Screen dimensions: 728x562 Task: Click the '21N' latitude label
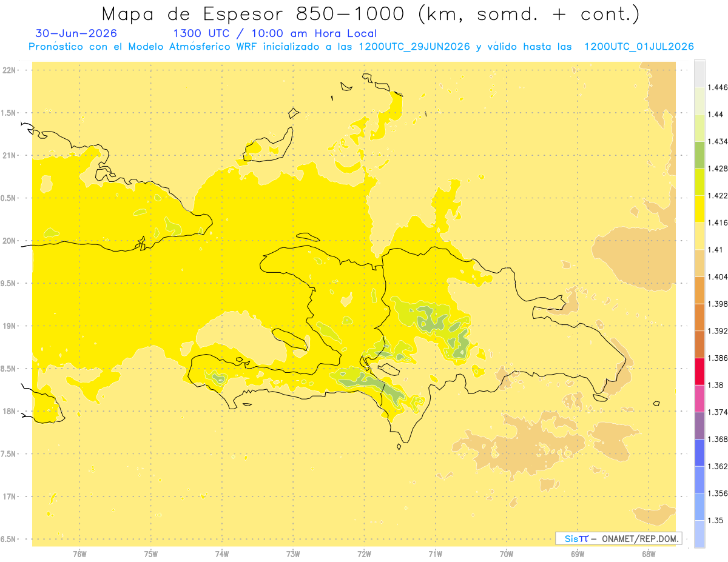tap(10, 155)
